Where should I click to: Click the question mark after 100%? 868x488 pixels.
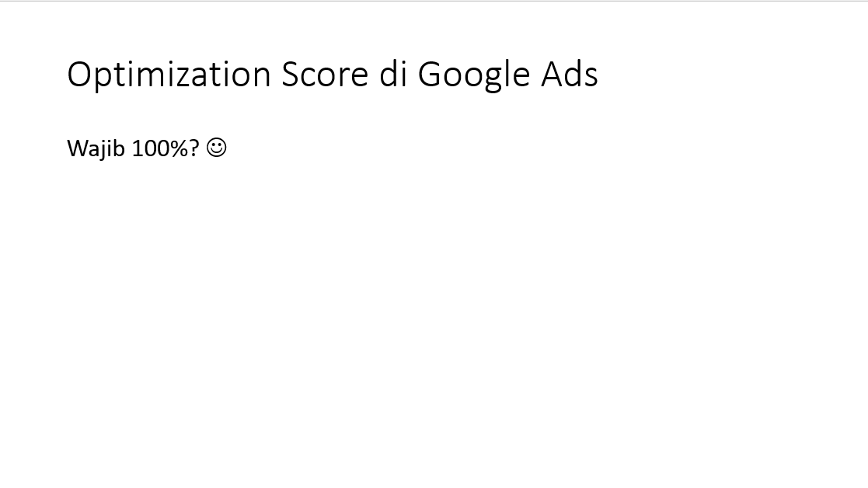pyautogui.click(x=194, y=148)
